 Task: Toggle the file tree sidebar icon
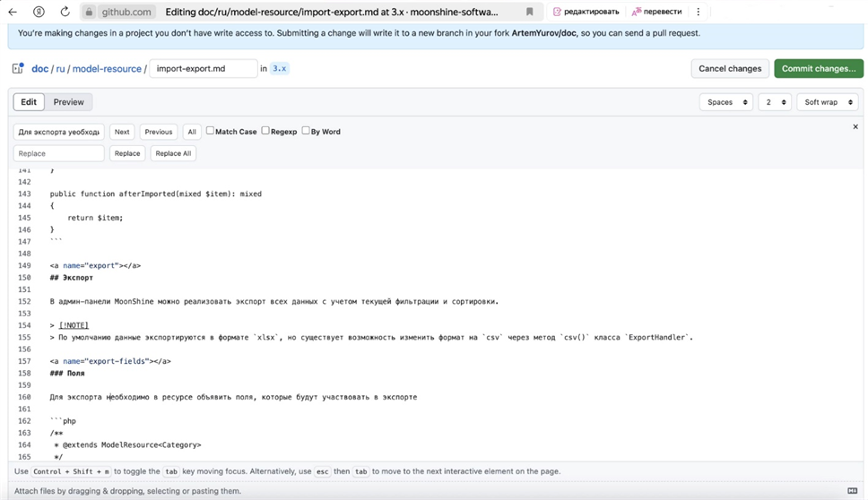[18, 69]
